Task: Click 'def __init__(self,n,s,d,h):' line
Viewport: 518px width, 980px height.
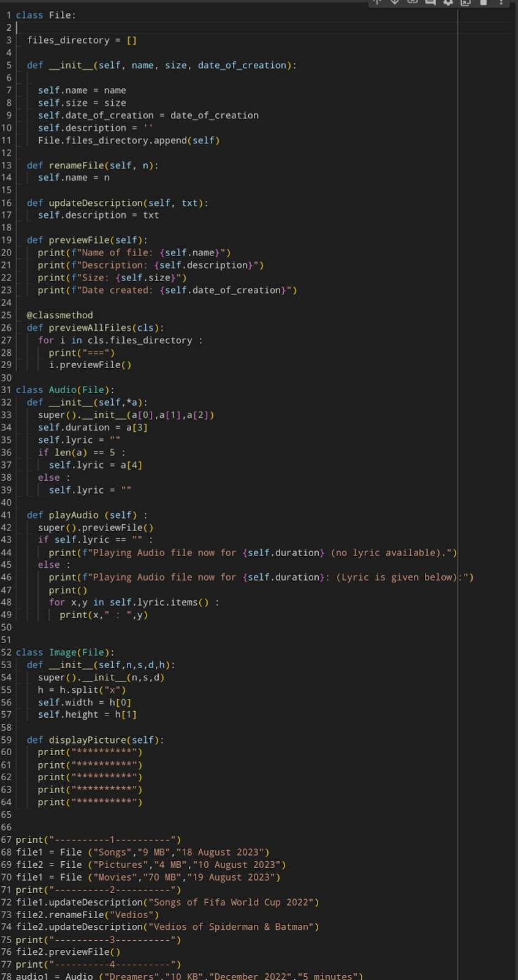Action: 101,665
